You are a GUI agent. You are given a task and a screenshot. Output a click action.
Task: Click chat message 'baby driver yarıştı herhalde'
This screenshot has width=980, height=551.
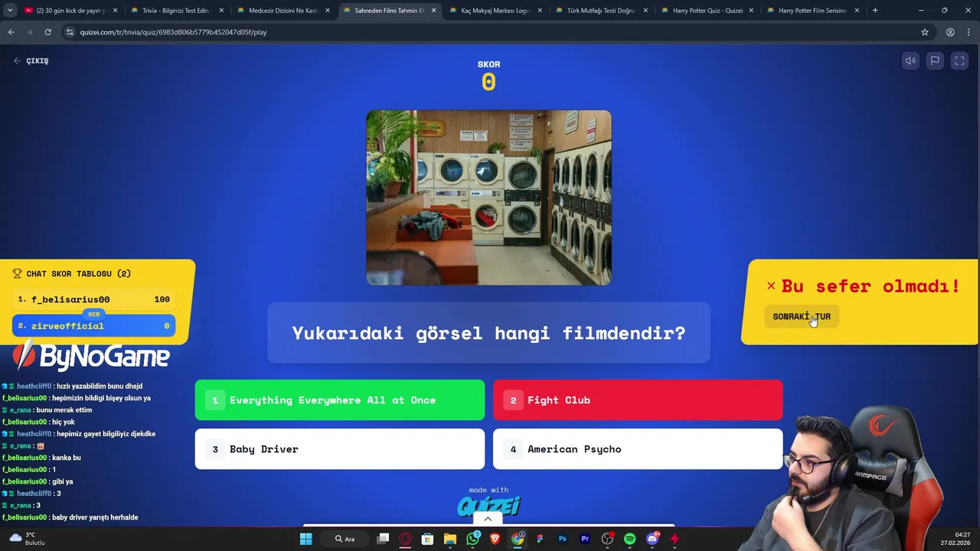pos(95,517)
